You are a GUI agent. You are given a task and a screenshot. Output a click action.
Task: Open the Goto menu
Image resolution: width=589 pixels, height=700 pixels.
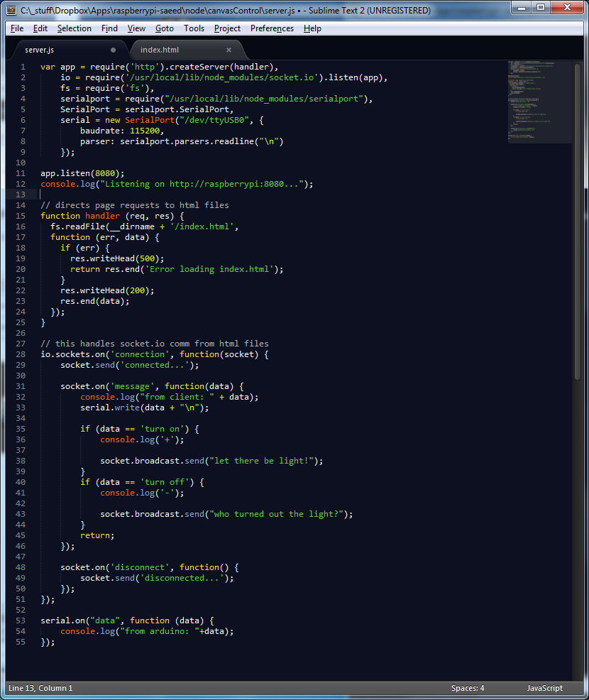tap(164, 28)
